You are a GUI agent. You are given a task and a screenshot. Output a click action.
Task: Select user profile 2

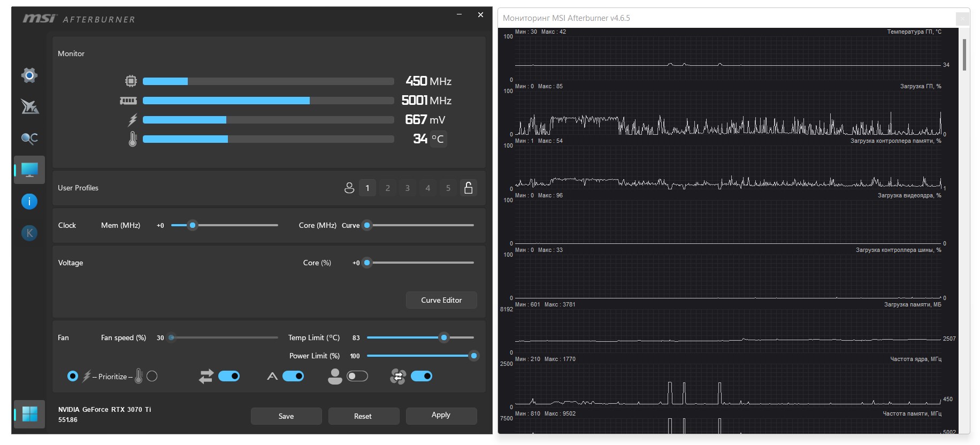388,188
